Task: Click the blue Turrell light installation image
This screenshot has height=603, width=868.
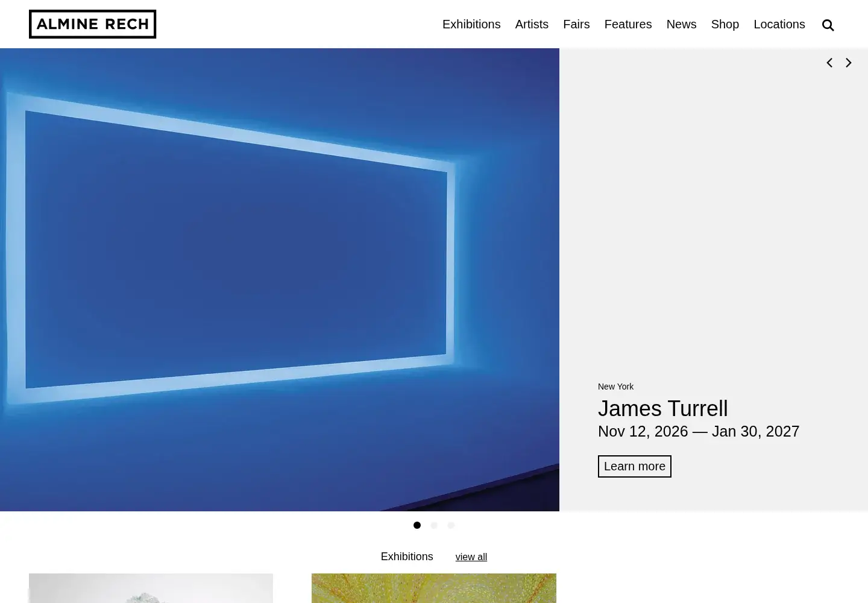Action: (x=280, y=280)
